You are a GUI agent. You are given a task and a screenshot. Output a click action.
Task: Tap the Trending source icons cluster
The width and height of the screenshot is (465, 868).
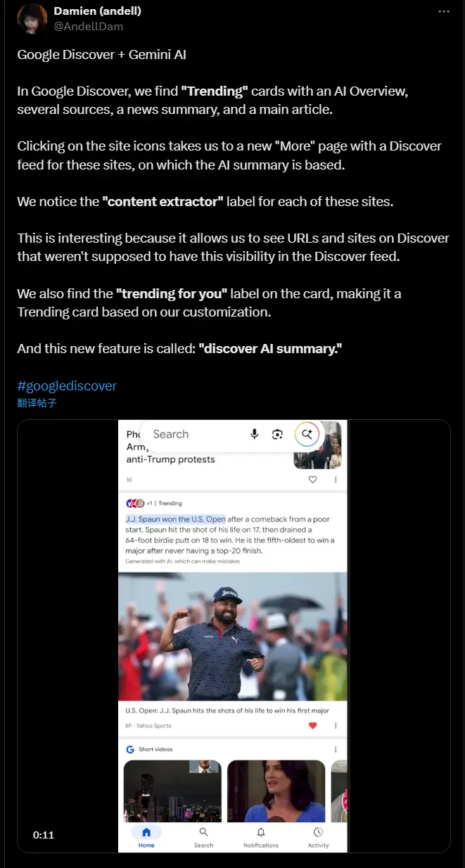pos(135,503)
